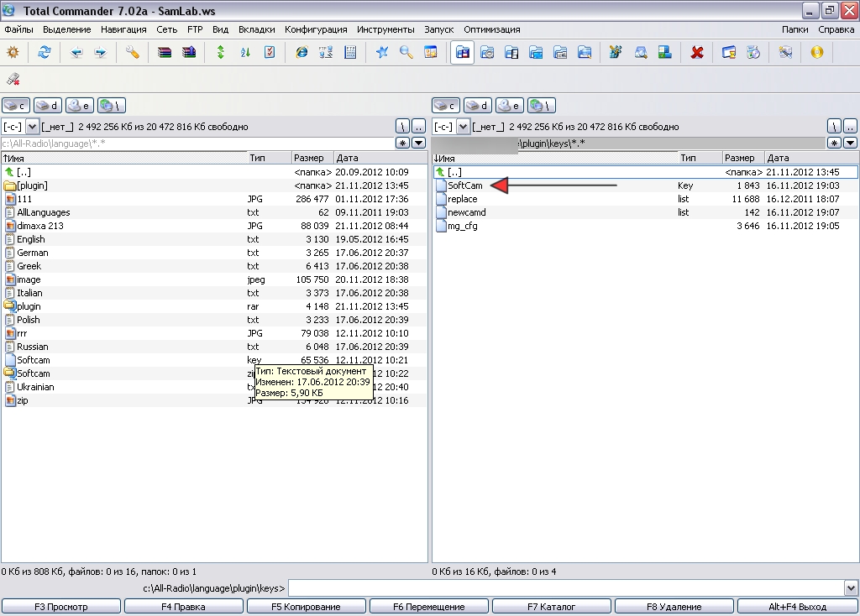860x616 pixels.
Task: Open left panel favorites asterisk button
Action: point(402,143)
